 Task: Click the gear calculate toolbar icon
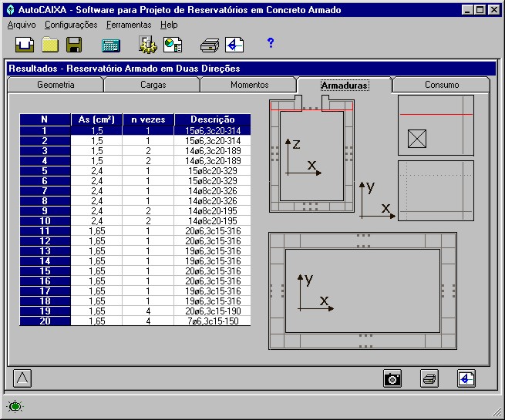(x=147, y=45)
